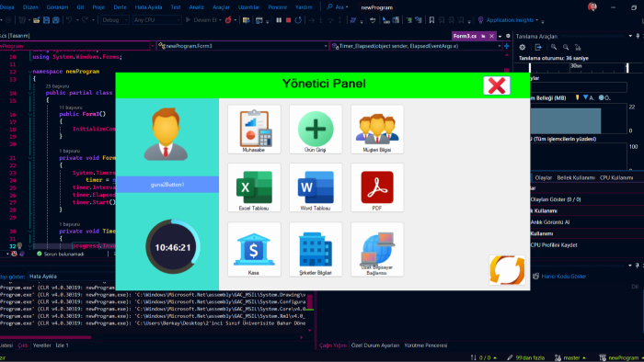Toggle pin on the Form3.cs tab
Image resolution: width=644 pixels, height=362 pixels.
click(x=483, y=36)
